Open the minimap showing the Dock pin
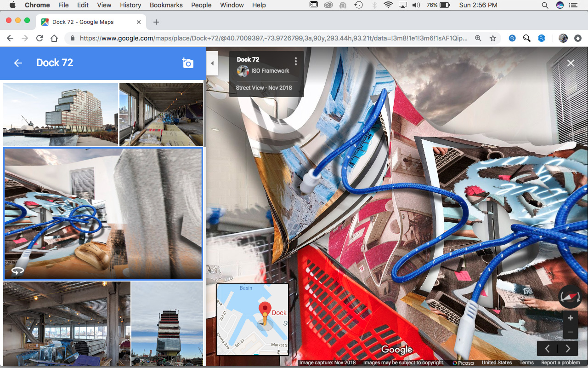The height and width of the screenshot is (368, 588). (x=252, y=319)
